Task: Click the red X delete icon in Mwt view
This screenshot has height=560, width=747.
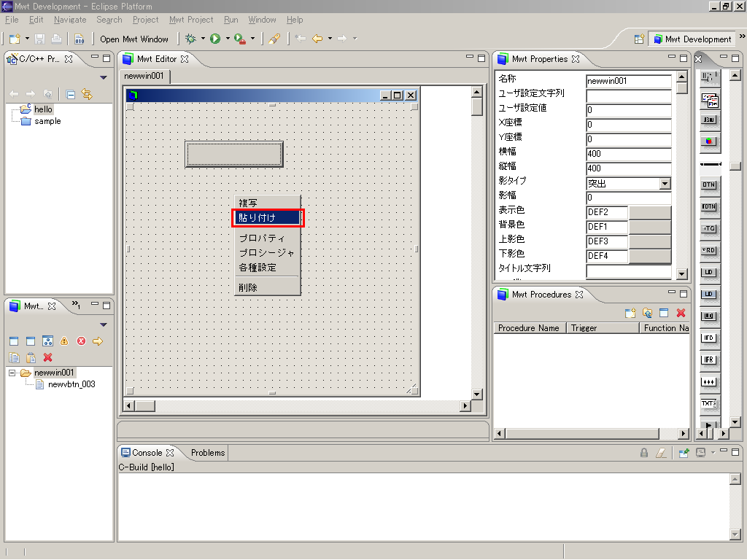Action: [x=47, y=357]
